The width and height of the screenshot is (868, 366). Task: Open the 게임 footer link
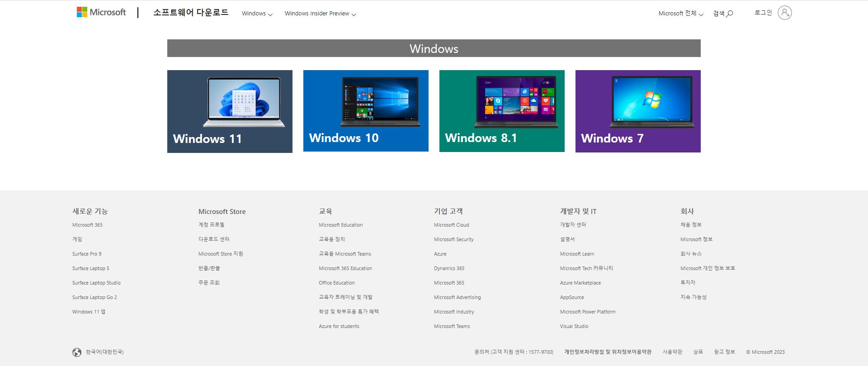click(x=77, y=239)
